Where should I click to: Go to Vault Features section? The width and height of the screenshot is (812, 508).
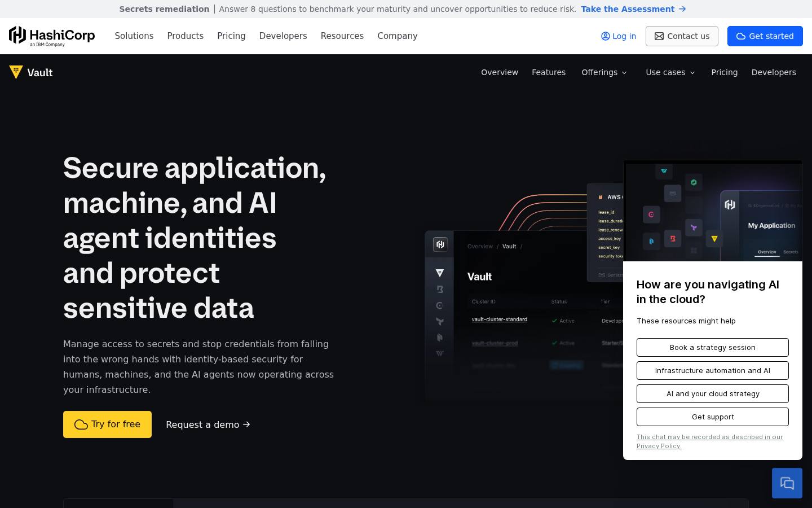549,72
